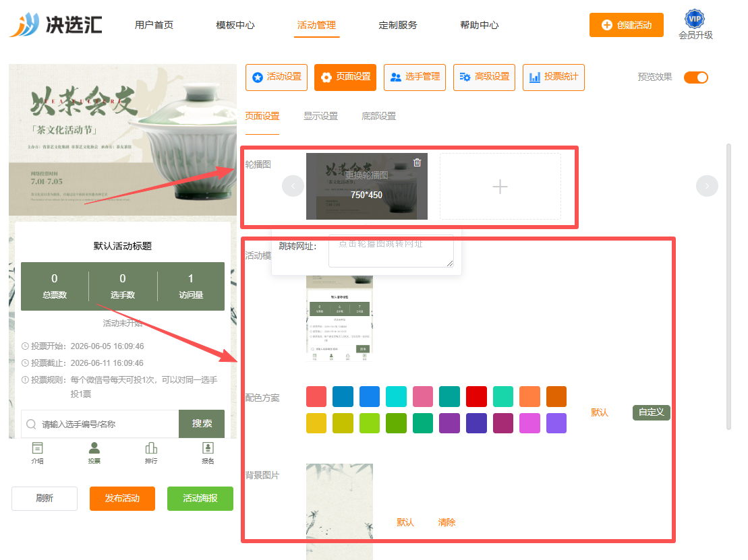The image size is (748, 560).
Task: Open 模板中心 in top navigation
Action: [x=235, y=25]
